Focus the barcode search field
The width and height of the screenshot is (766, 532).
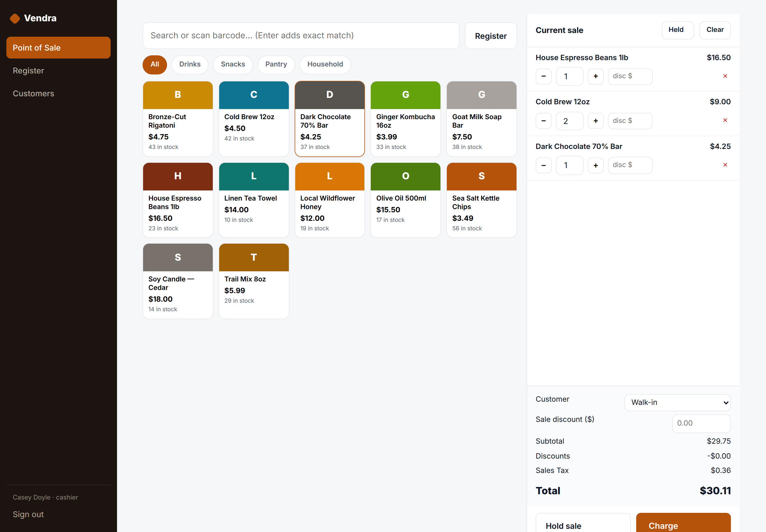[301, 36]
